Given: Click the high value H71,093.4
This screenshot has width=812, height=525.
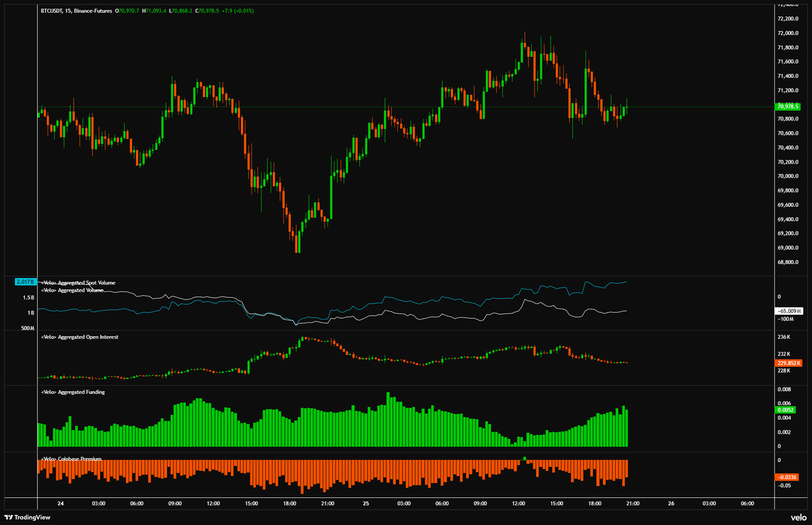Looking at the screenshot, I should (154, 12).
